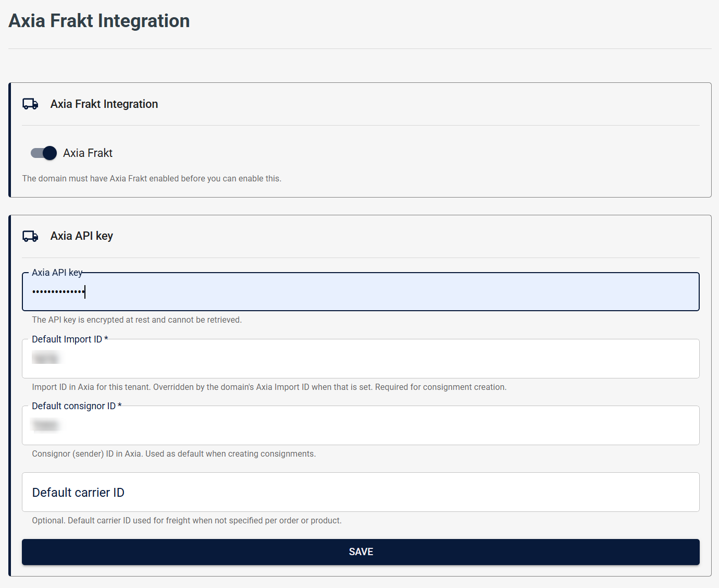Click the Default Import ID field
The width and height of the screenshot is (719, 588).
(361, 359)
